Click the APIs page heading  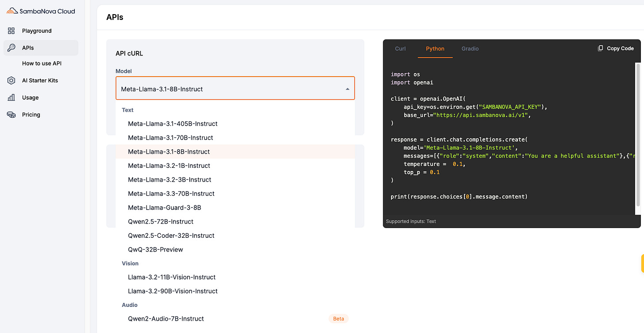(115, 17)
